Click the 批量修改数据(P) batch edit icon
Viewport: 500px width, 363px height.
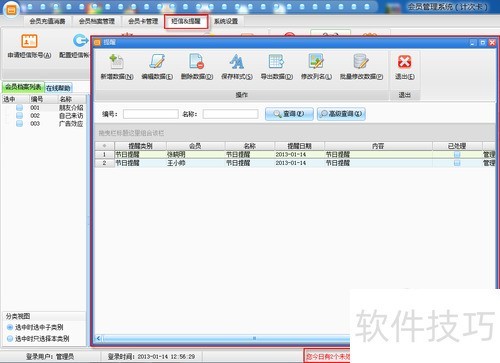(361, 62)
